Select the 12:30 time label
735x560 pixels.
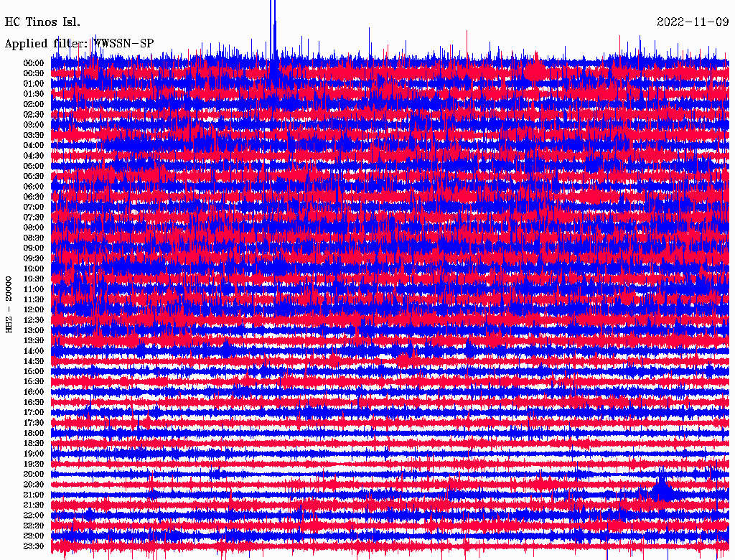34,320
